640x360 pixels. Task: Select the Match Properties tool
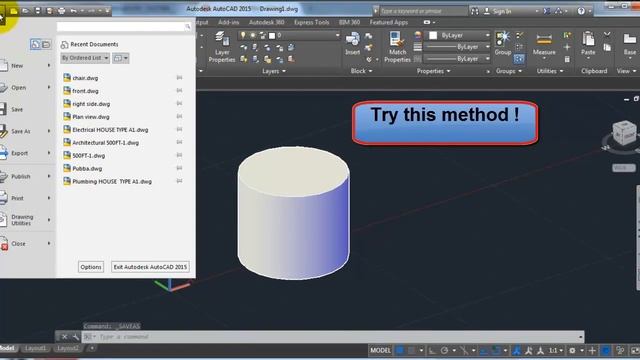click(x=397, y=47)
